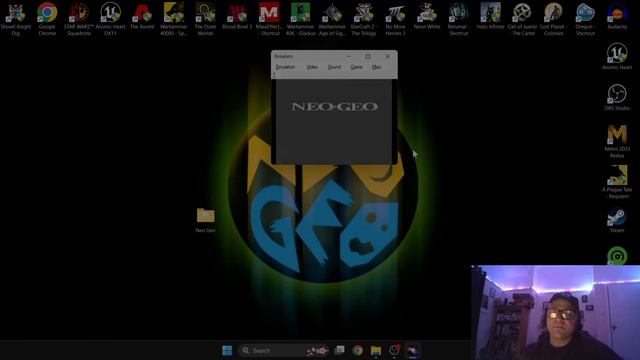Select the Warhammer 40000 Sp... desktop shortcut
Viewport: 640px width, 360px height.
point(174,19)
